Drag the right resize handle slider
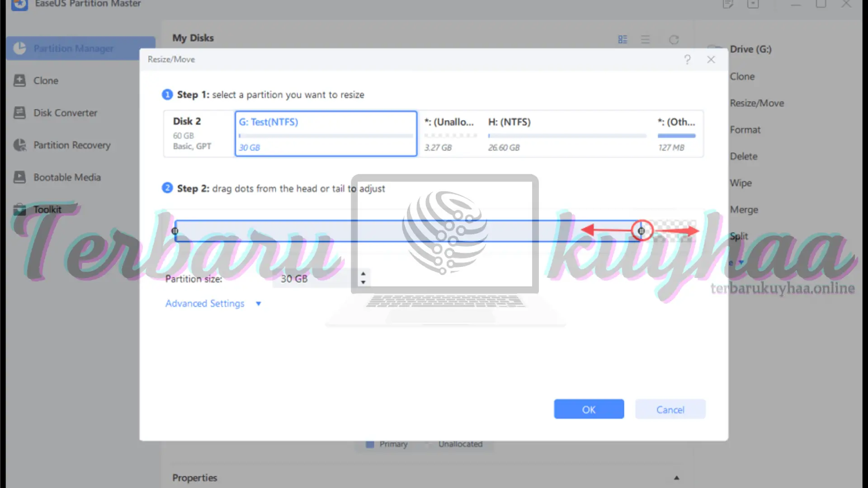 click(640, 230)
